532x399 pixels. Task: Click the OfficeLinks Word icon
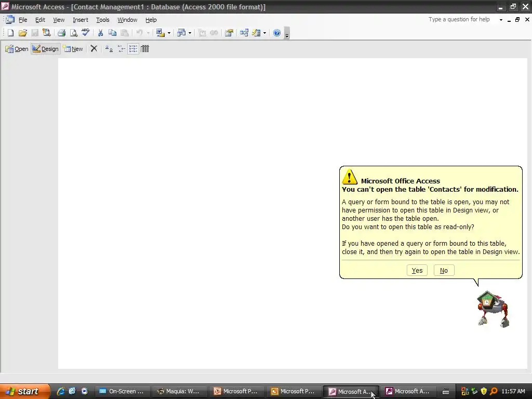160,33
